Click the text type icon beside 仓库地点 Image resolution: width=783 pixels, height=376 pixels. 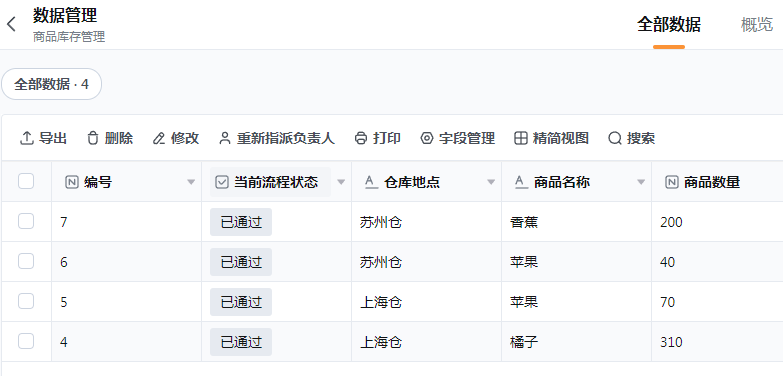(x=372, y=182)
